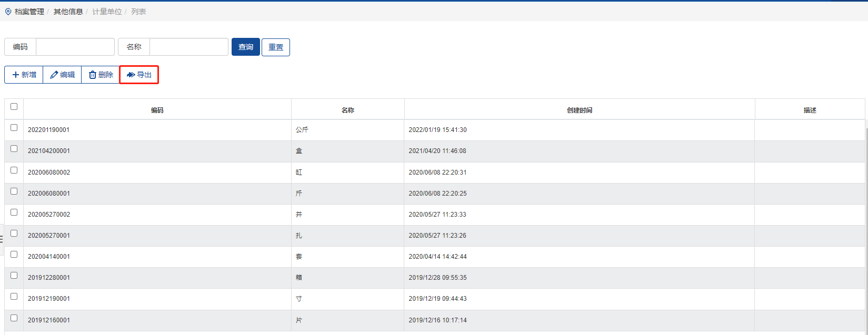
Task: Toggle the select-all checkbox in table header
Action: (14, 107)
